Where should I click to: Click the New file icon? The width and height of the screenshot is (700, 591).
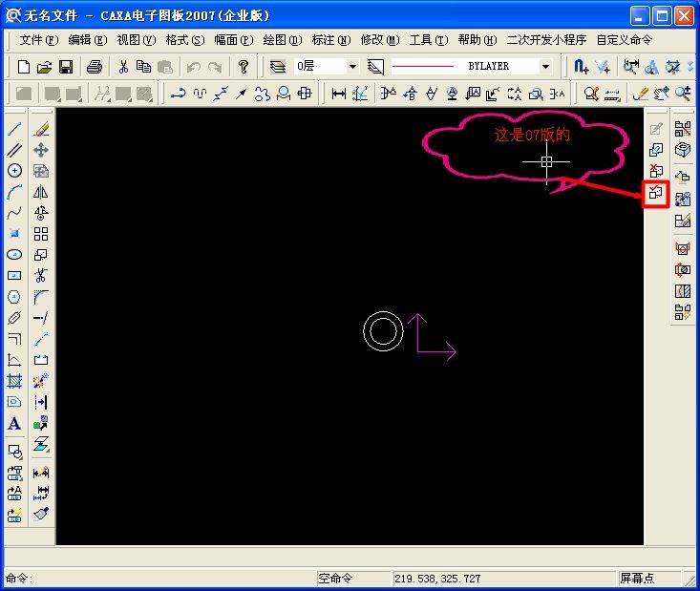[x=23, y=67]
